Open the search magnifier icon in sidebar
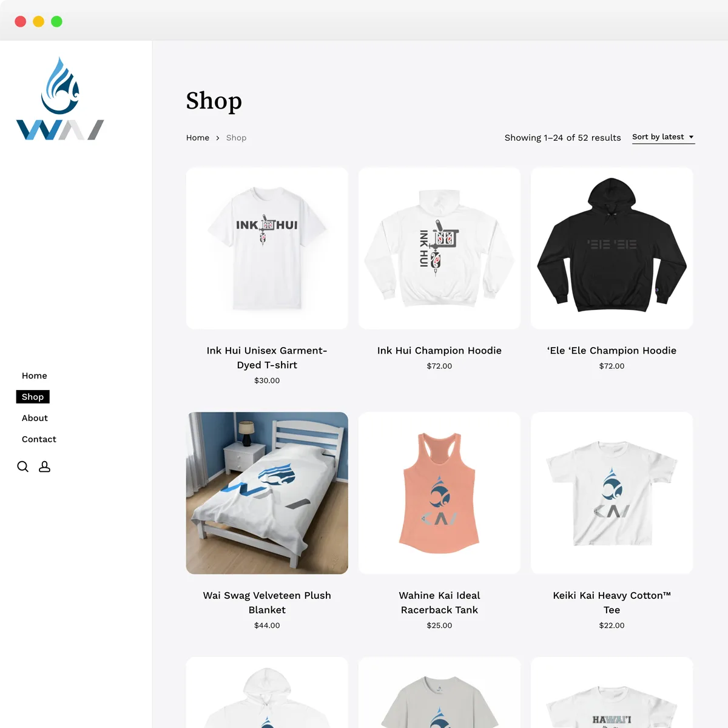 (x=23, y=467)
